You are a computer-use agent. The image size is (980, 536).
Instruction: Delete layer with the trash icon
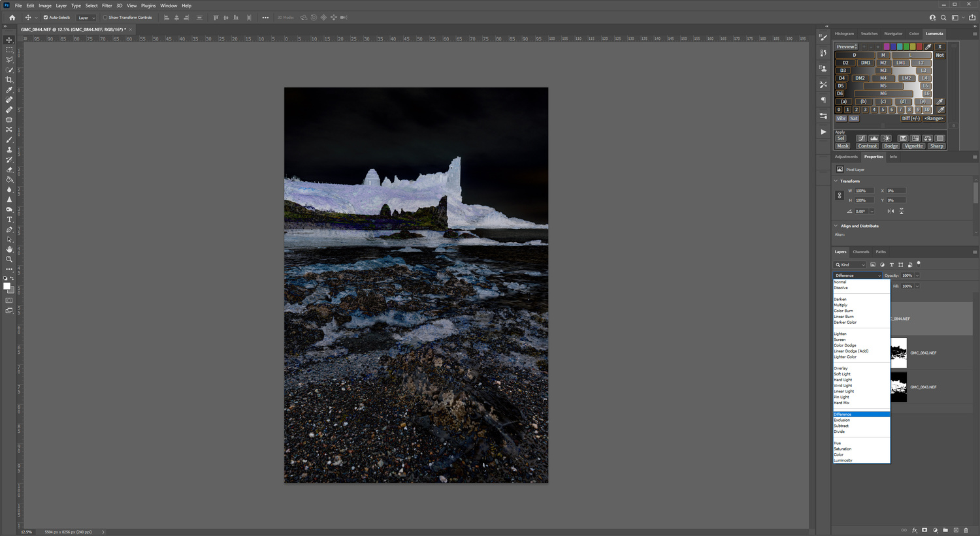pyautogui.click(x=966, y=530)
